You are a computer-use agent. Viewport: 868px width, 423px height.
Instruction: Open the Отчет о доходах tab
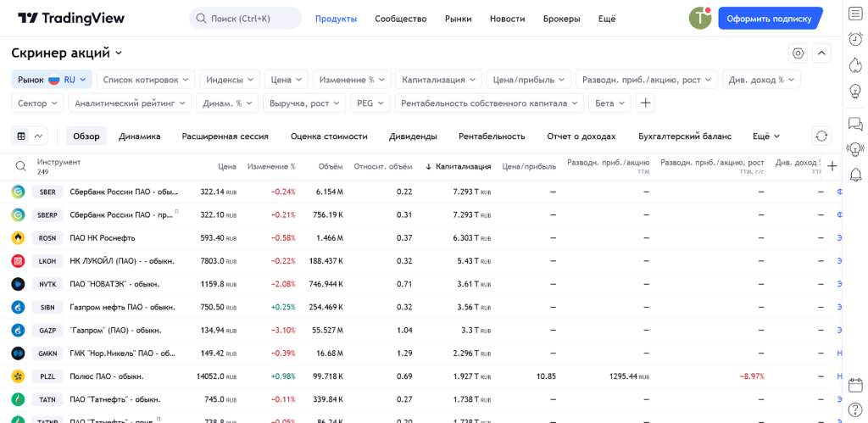point(581,136)
